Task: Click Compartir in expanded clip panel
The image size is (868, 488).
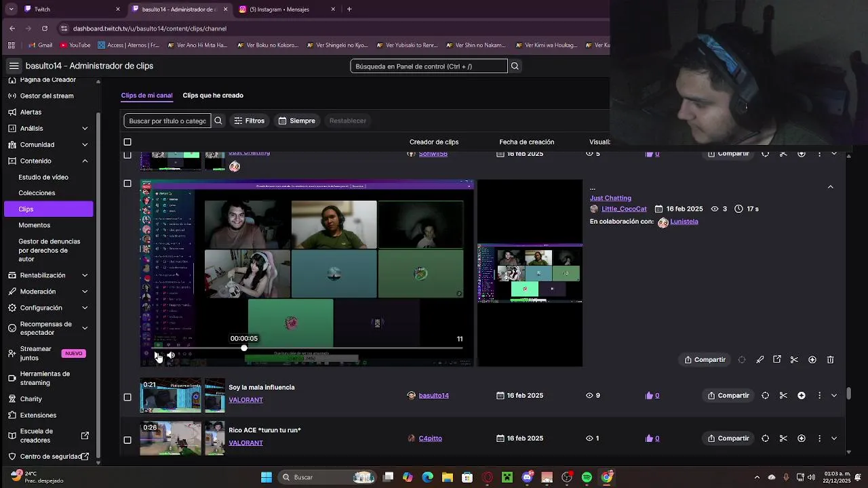Action: click(x=705, y=360)
